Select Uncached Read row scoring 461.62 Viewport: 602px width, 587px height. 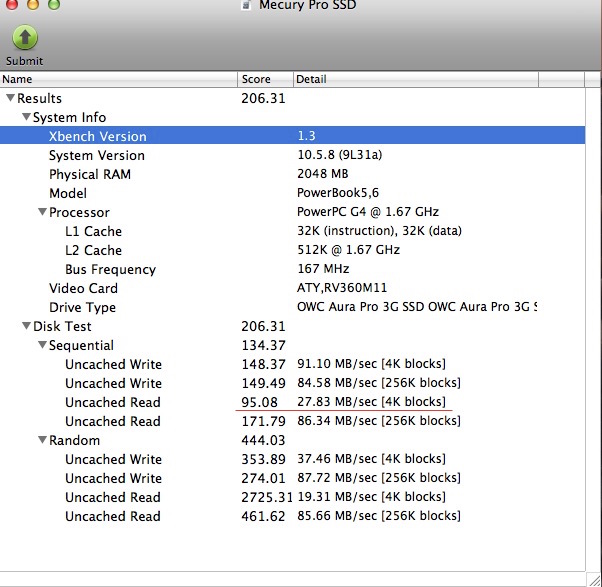point(293,516)
